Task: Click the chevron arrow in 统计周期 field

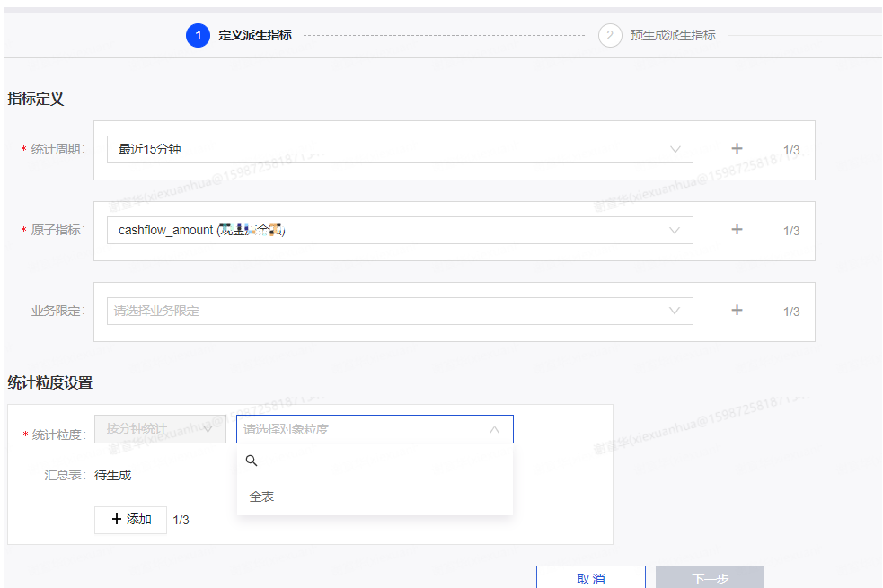Action: (x=675, y=150)
